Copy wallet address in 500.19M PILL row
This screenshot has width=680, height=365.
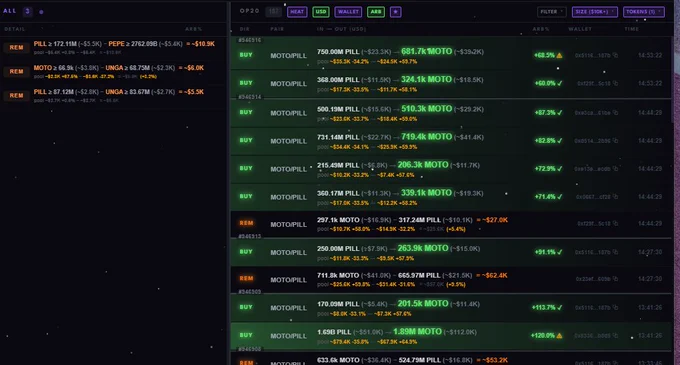point(615,113)
